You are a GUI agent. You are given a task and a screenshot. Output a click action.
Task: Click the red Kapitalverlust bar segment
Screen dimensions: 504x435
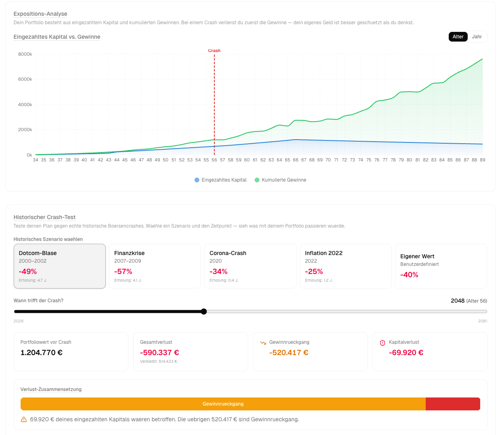click(453, 404)
